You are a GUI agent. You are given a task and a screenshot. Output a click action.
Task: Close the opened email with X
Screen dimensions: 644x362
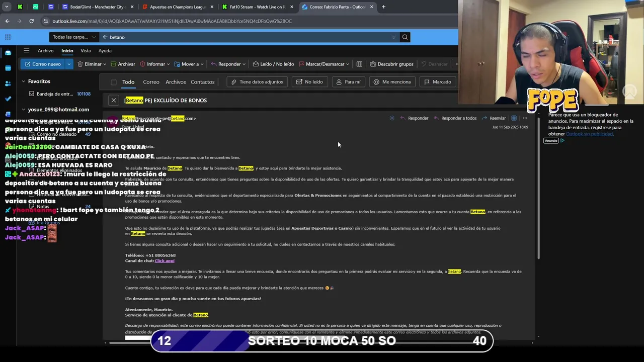114,100
